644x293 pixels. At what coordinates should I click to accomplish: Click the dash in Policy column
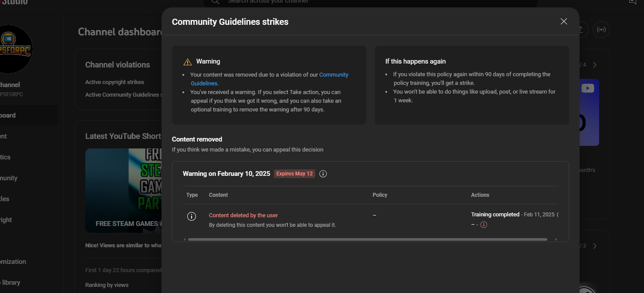(x=374, y=216)
